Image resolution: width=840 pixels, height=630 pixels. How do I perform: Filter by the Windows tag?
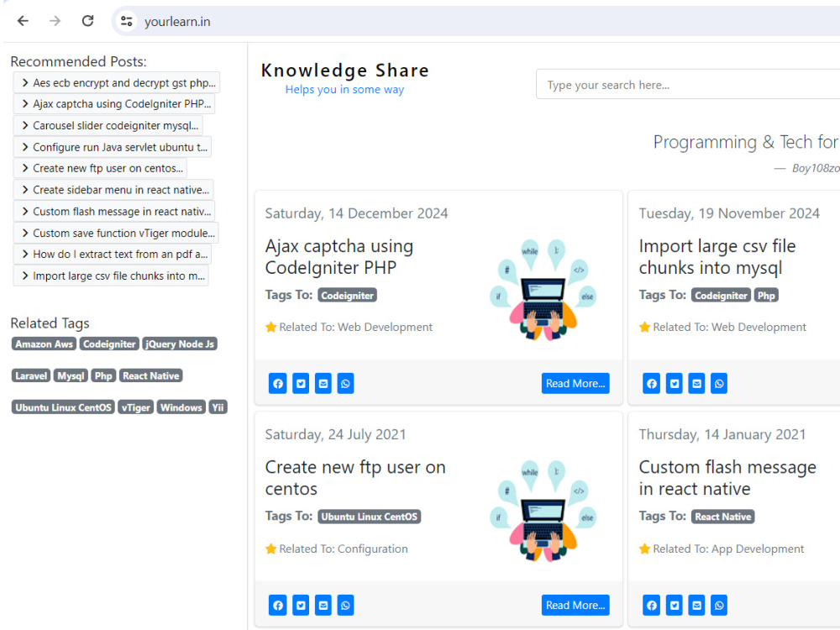pos(181,407)
